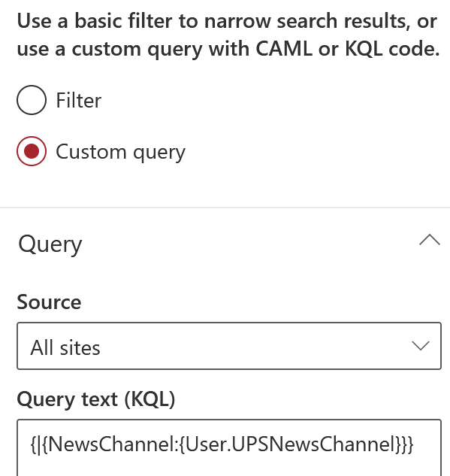Image resolution: width=450 pixels, height=476 pixels.
Task: Click the Custom query option label
Action: [120, 152]
